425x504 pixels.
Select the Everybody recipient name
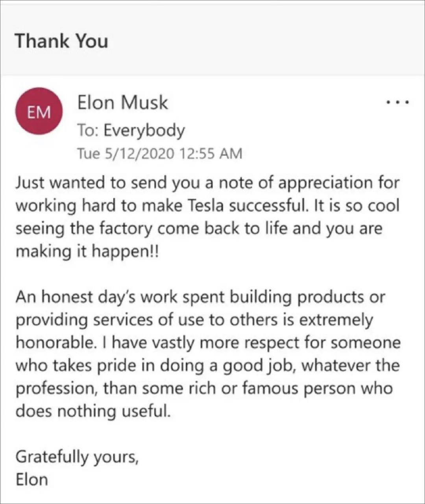(144, 130)
